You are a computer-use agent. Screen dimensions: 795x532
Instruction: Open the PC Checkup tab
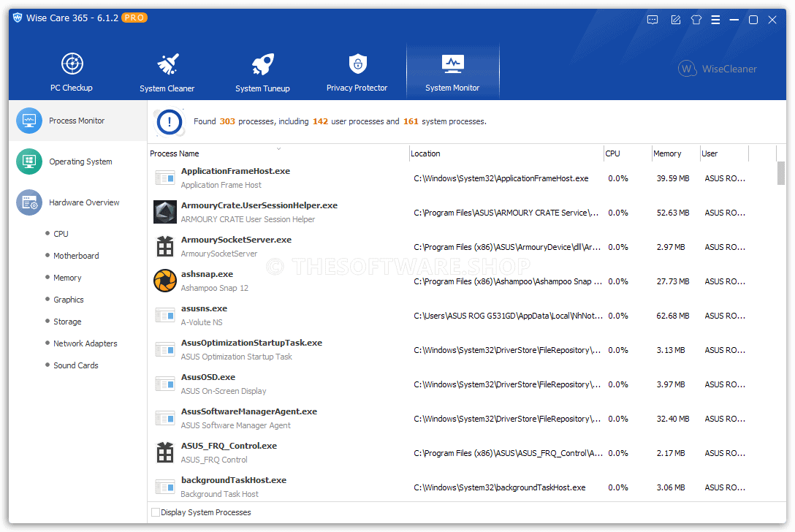click(72, 72)
